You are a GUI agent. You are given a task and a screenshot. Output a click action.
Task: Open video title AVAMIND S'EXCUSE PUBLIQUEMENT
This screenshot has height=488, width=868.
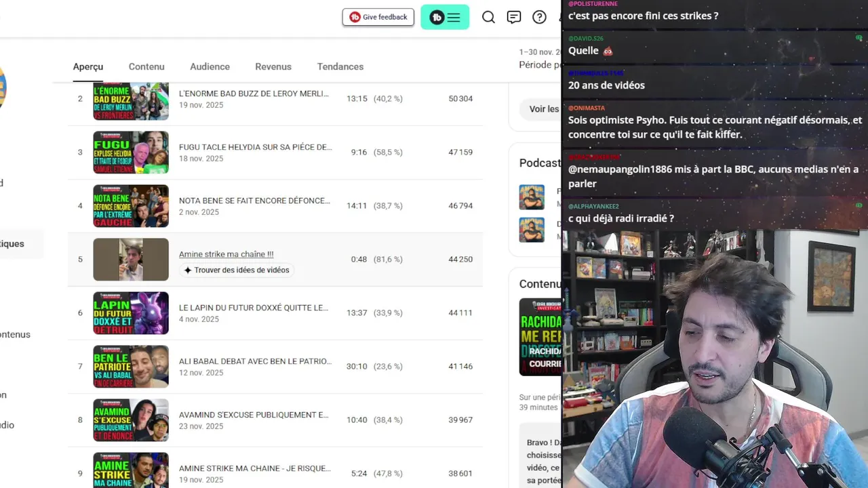[x=254, y=415]
